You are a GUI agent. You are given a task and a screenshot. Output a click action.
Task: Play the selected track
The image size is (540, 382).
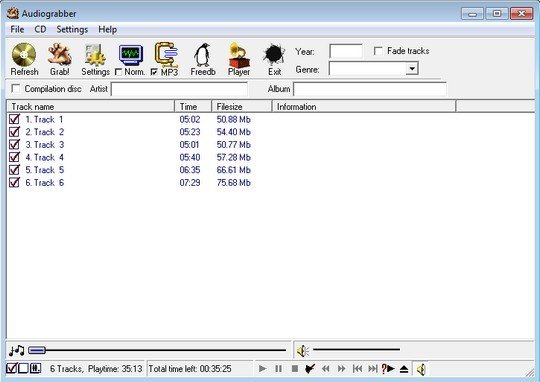[262, 369]
